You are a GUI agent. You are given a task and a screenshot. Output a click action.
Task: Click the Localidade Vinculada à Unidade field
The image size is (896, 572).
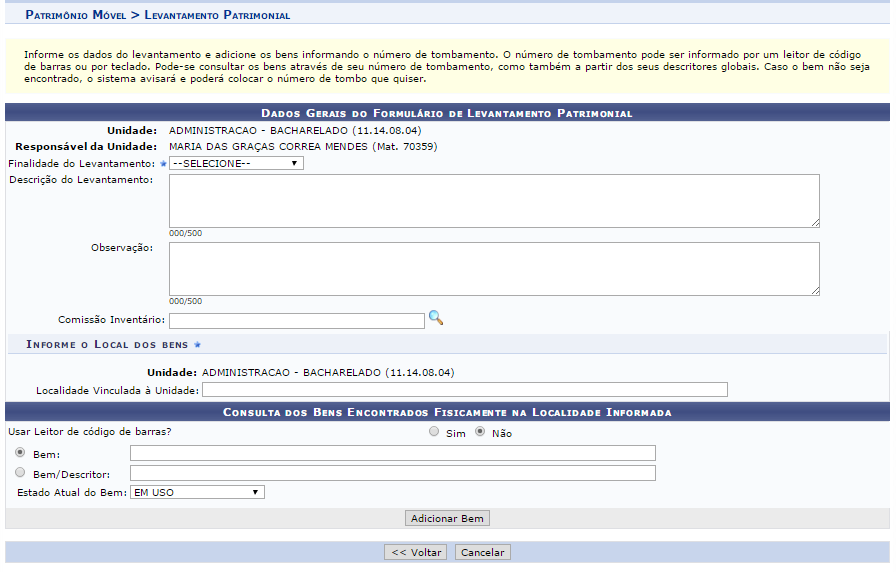click(x=464, y=390)
